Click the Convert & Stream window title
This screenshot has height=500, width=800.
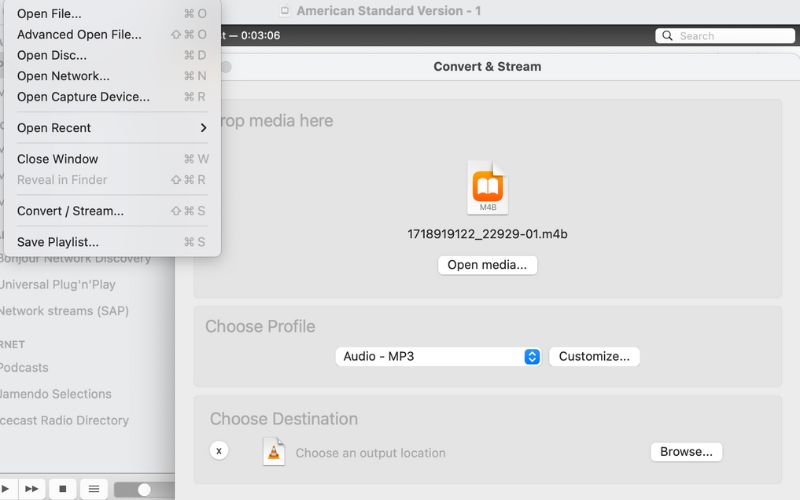point(487,67)
